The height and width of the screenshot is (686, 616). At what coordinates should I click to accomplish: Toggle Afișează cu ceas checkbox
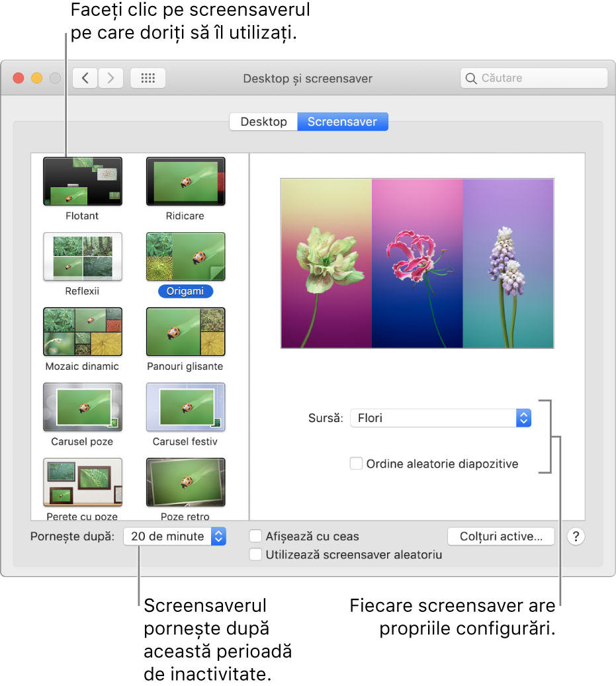256,536
